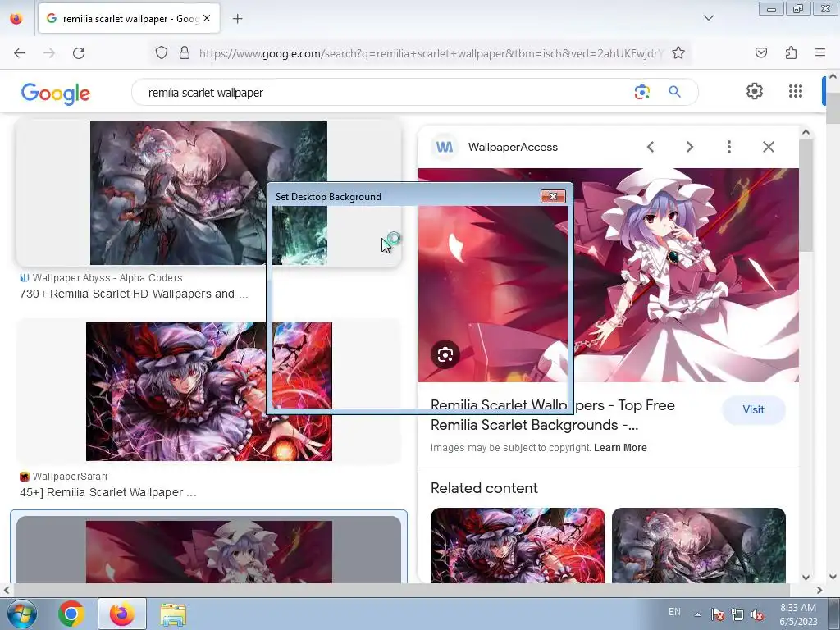Image resolution: width=840 pixels, height=630 pixels.
Task: Search inside image with Lens button
Action: [x=445, y=354]
